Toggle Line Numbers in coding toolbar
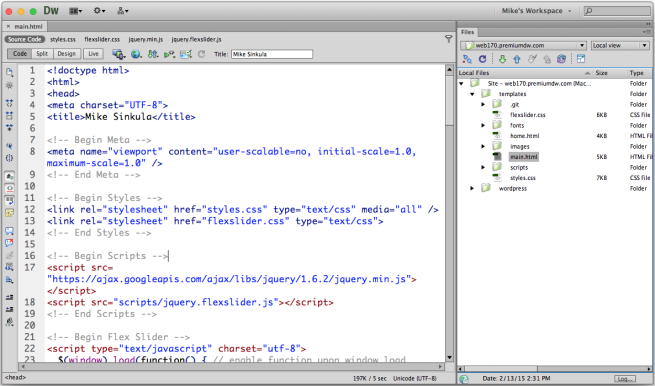The image size is (655, 386). (x=9, y=176)
